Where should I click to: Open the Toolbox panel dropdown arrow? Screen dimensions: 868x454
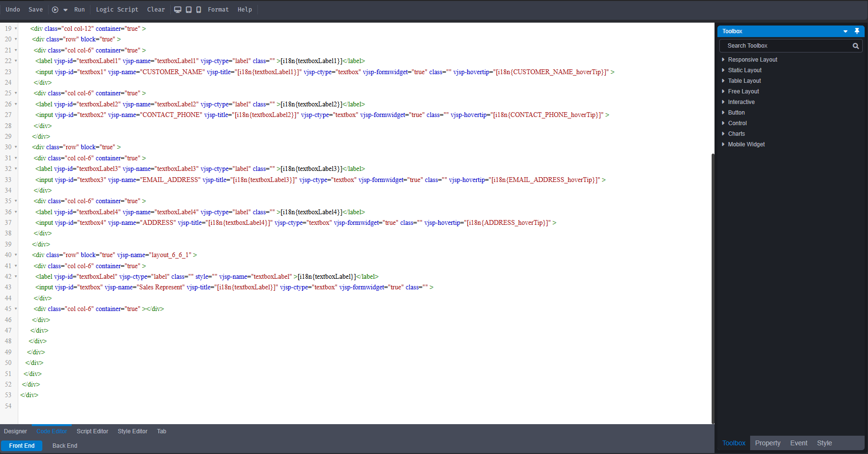845,31
